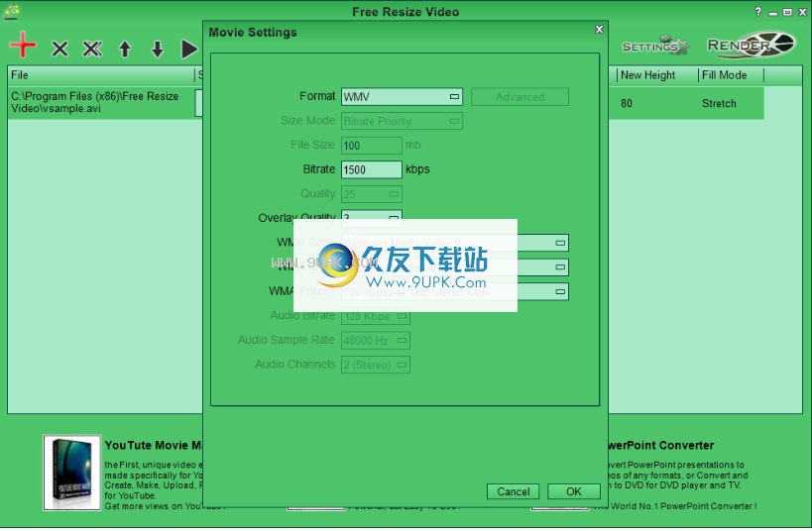This screenshot has height=531, width=812.
Task: Expand the WMV Codec dropdown arrow
Action: (x=560, y=243)
